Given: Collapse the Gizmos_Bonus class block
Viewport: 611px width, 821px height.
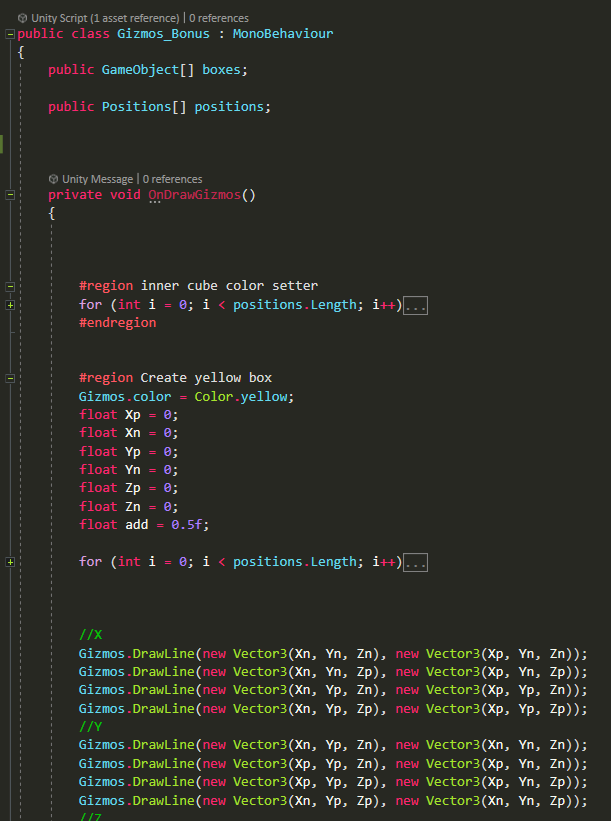Looking at the screenshot, I should [x=10, y=34].
